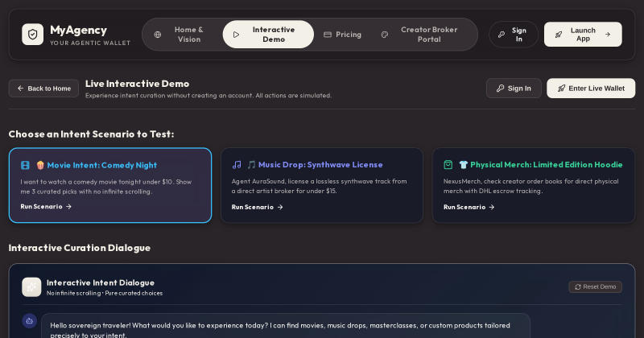Click the film icon on Movie Intent card

tap(25, 165)
